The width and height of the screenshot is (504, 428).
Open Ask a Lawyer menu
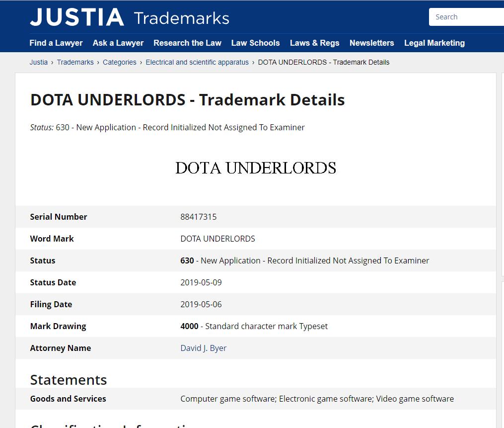click(x=118, y=43)
